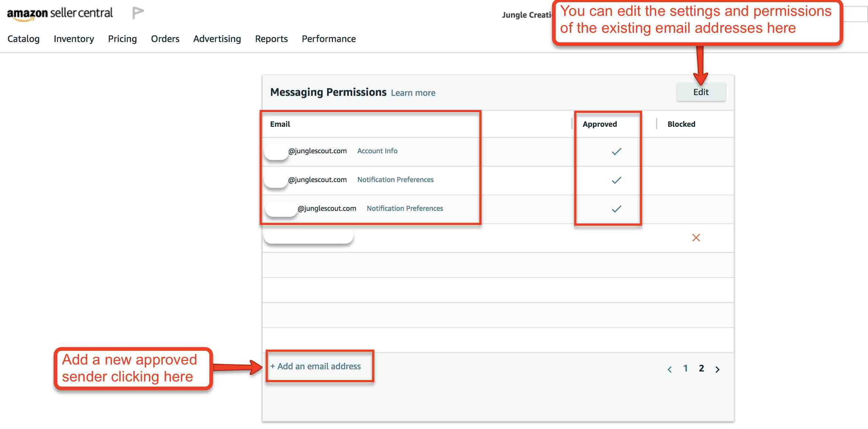Expand the Pricing menu
Screen dimensions: 868x429
point(122,39)
